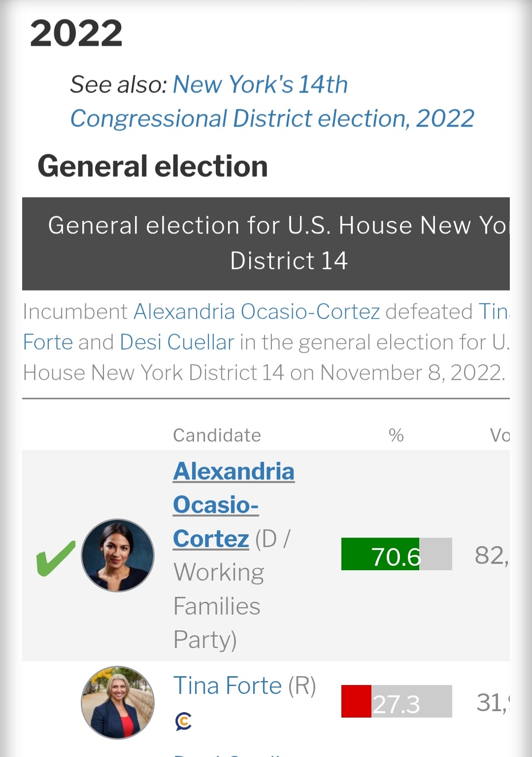The image size is (532, 757).
Task: Open the Desi Cuellar link in the summary
Action: click(x=177, y=343)
